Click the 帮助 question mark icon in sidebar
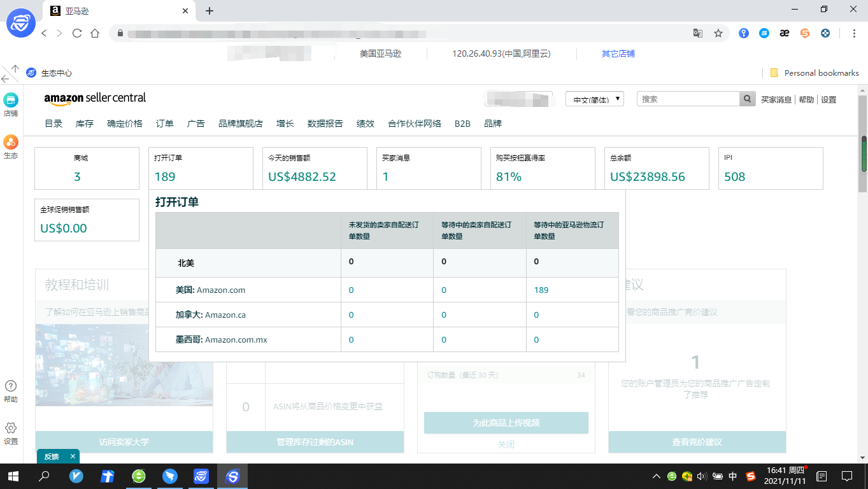 [x=11, y=385]
